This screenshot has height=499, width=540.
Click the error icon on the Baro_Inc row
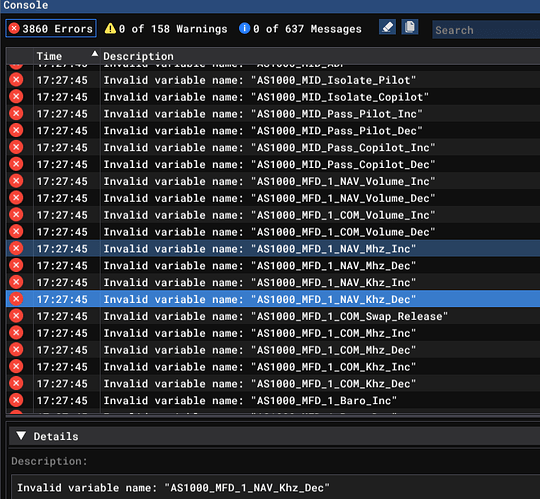point(16,401)
